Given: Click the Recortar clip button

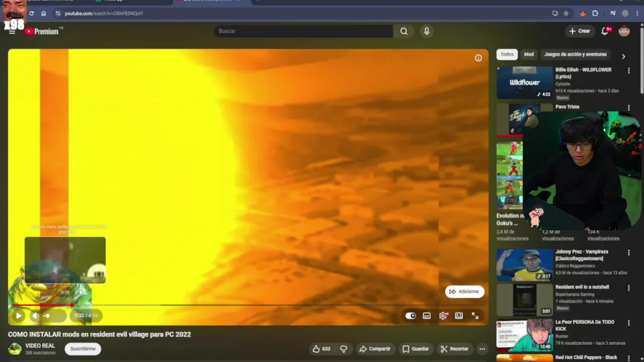Looking at the screenshot, I should pyautogui.click(x=454, y=349).
